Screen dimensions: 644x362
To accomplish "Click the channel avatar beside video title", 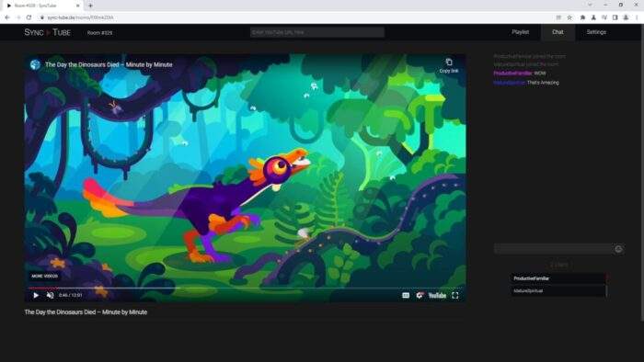I will click(35, 64).
